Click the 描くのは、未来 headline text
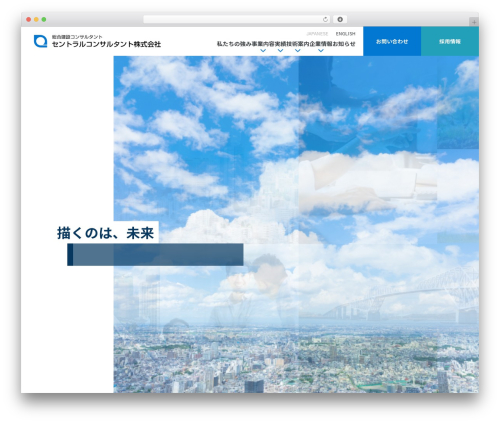The width and height of the screenshot is (500, 423). pyautogui.click(x=105, y=233)
